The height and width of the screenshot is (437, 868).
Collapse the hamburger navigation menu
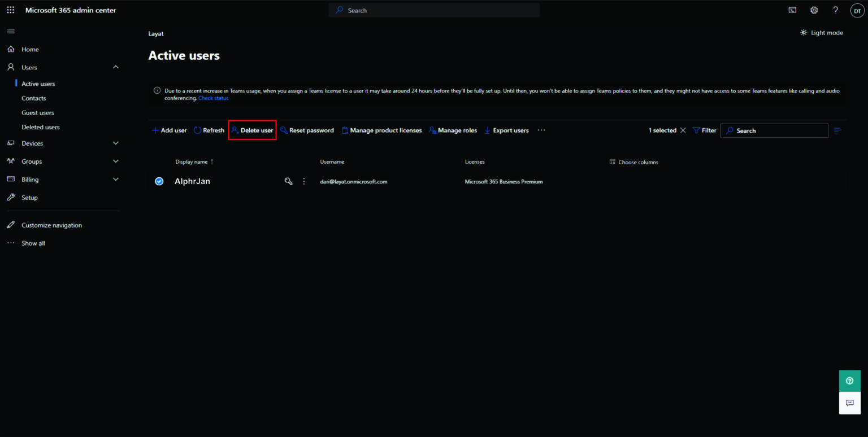(x=11, y=31)
